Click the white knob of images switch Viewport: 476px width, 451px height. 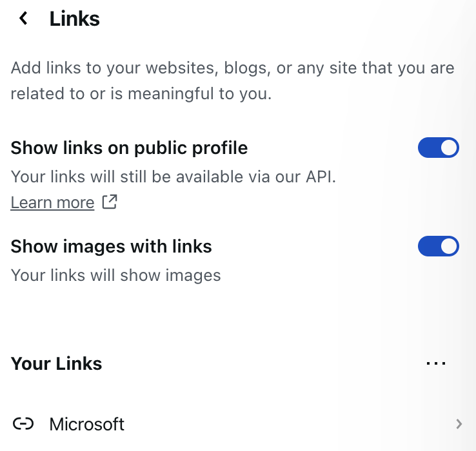point(450,246)
